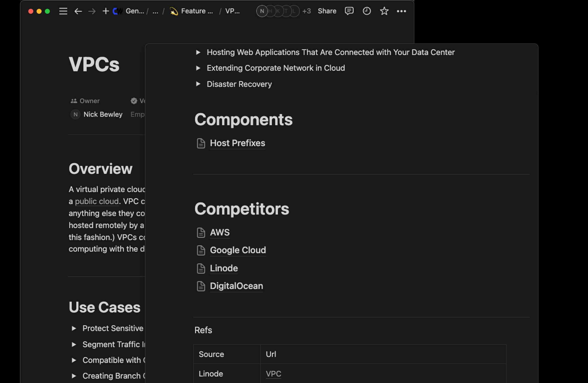Expand Protect Sensitive toggle in back window
The width and height of the screenshot is (588, 383).
[x=74, y=328]
